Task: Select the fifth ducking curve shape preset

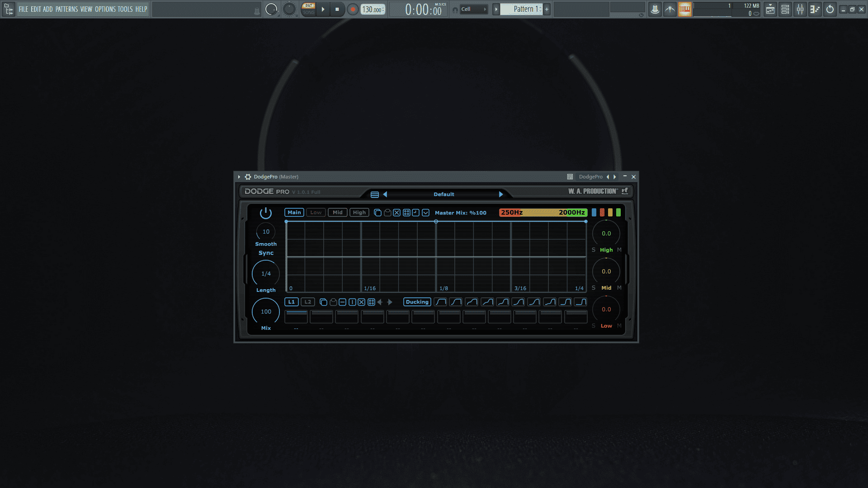Action: click(x=503, y=302)
